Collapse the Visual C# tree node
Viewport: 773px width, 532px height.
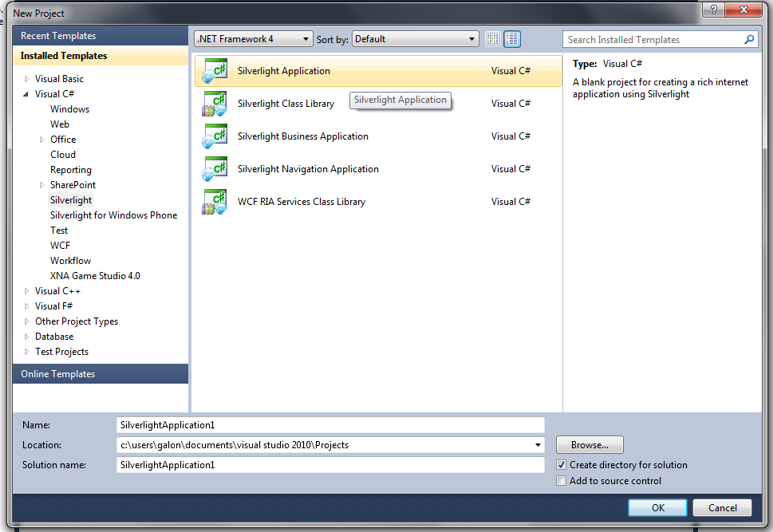[x=26, y=94]
